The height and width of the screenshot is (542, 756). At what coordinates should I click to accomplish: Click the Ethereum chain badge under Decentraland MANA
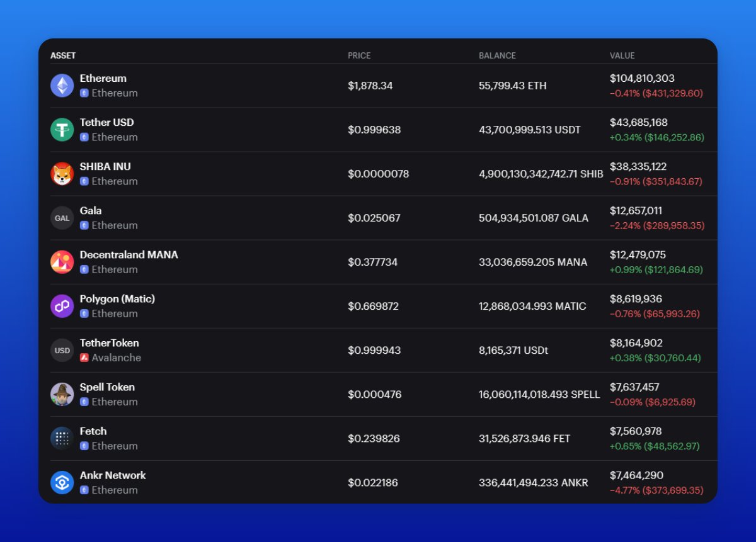click(x=84, y=269)
